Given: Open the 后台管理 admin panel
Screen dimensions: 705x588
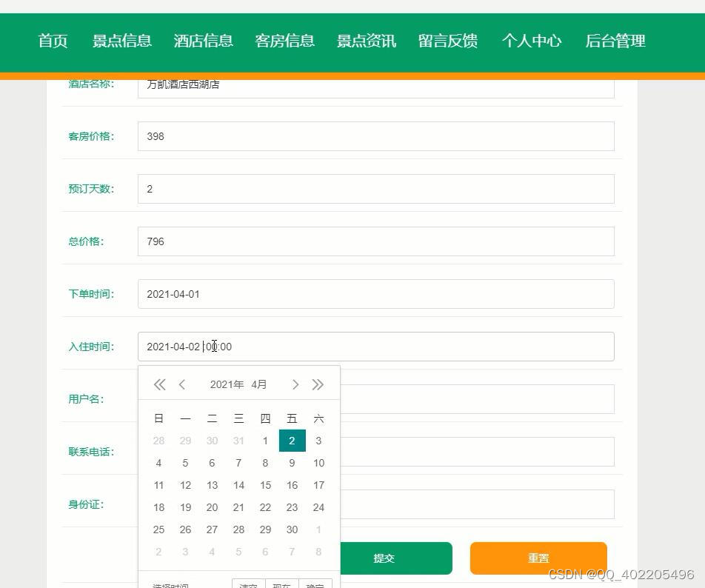Looking at the screenshot, I should 614,42.
